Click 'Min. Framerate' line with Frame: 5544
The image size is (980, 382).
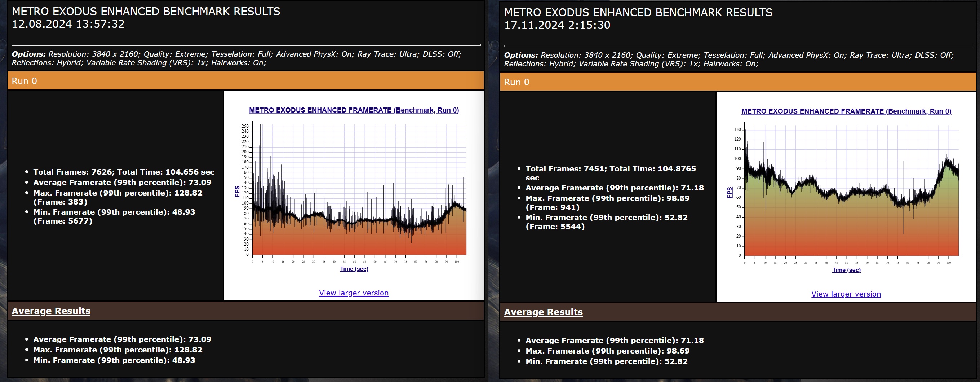pyautogui.click(x=606, y=221)
